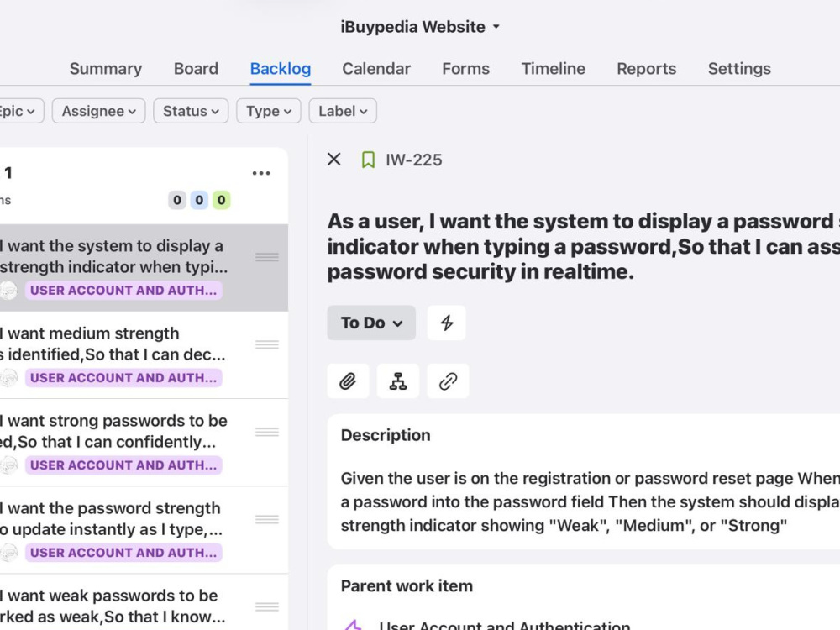This screenshot has height=630, width=840.
Task: Expand the Assignee filter dropdown
Action: (98, 111)
